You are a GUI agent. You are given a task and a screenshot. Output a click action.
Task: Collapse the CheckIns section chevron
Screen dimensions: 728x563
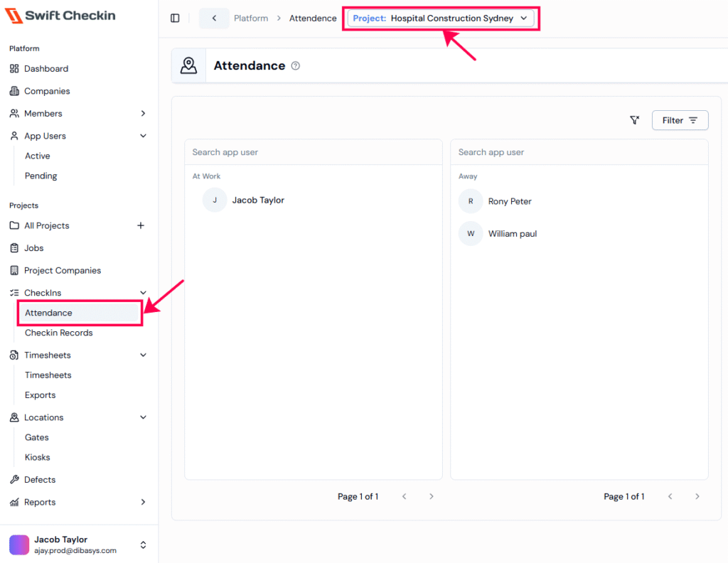pos(143,293)
